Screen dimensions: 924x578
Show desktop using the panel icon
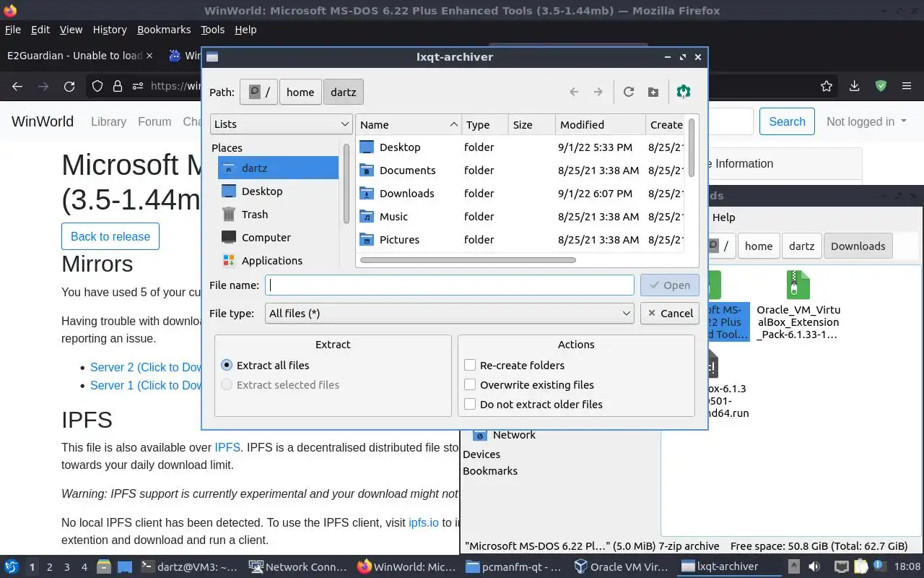click(x=124, y=566)
